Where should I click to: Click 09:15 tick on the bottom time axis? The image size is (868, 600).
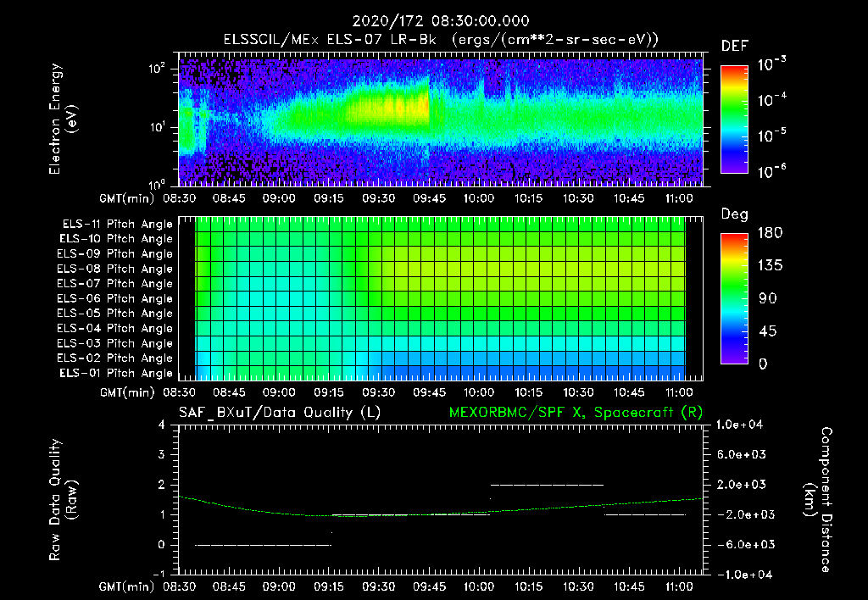tap(329, 586)
